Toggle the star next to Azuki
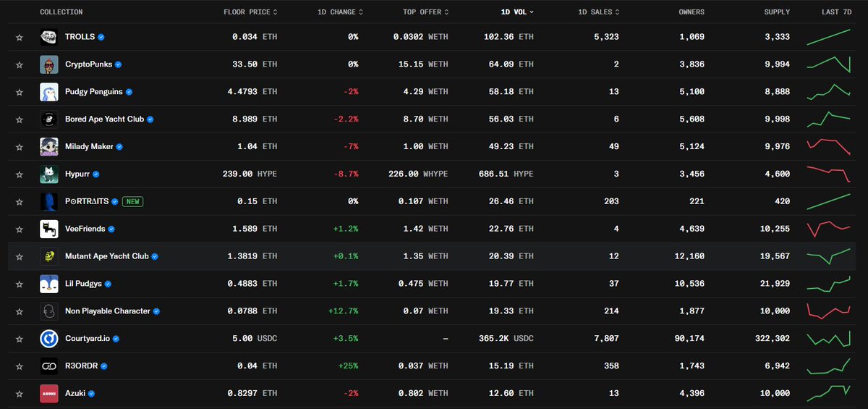 tap(20, 394)
